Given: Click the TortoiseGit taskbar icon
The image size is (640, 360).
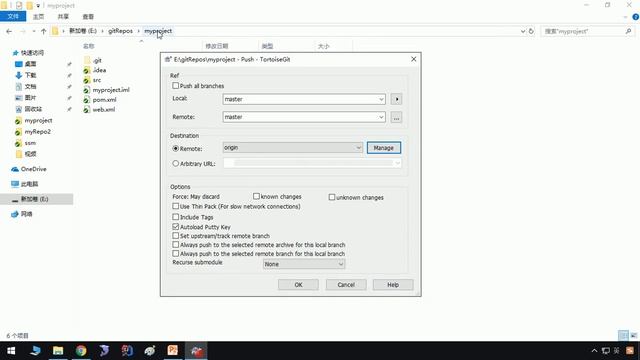Looking at the screenshot, I should 196,351.
